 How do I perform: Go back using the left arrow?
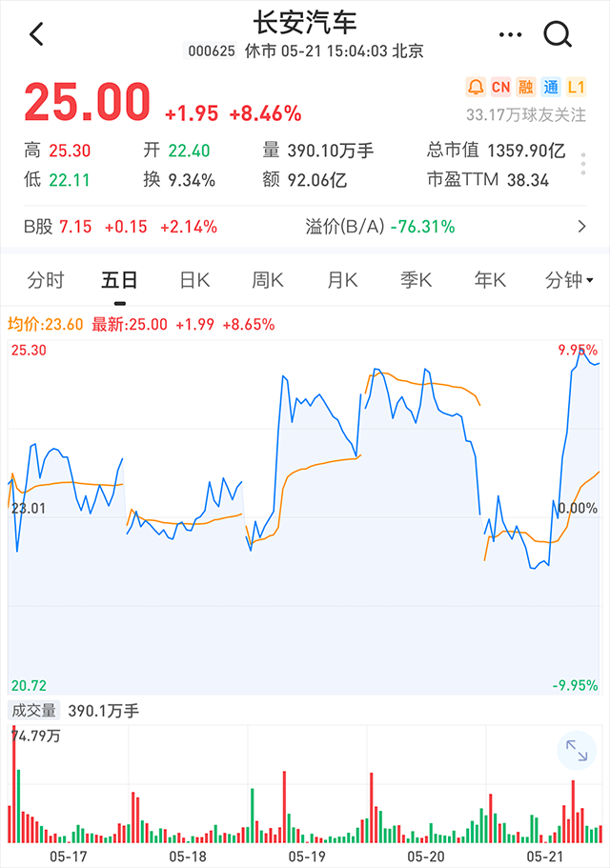pyautogui.click(x=36, y=34)
